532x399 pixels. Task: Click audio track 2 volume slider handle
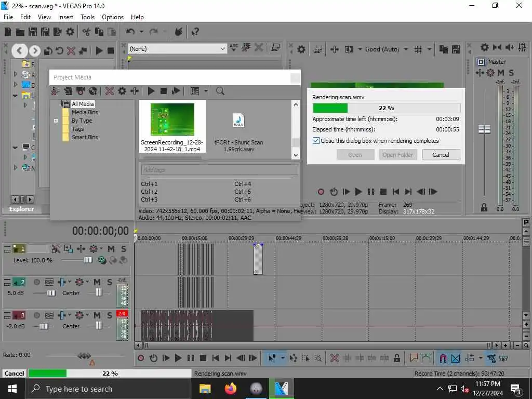click(51, 293)
